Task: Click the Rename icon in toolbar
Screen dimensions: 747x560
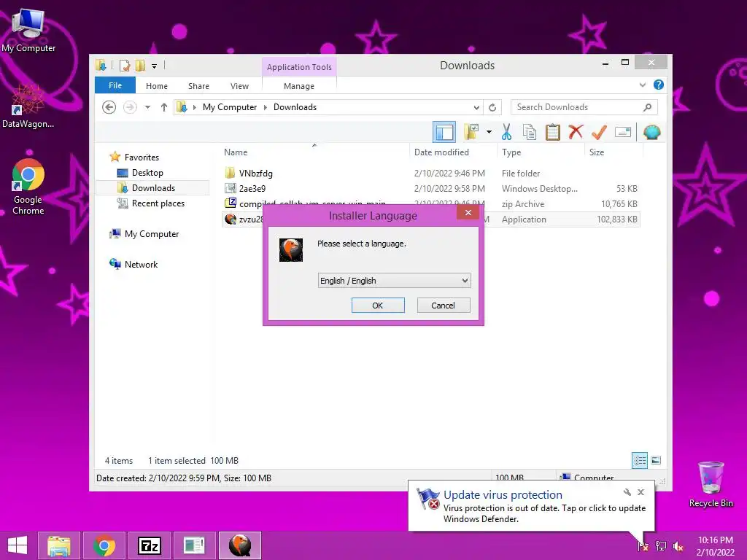Action: pyautogui.click(x=623, y=132)
